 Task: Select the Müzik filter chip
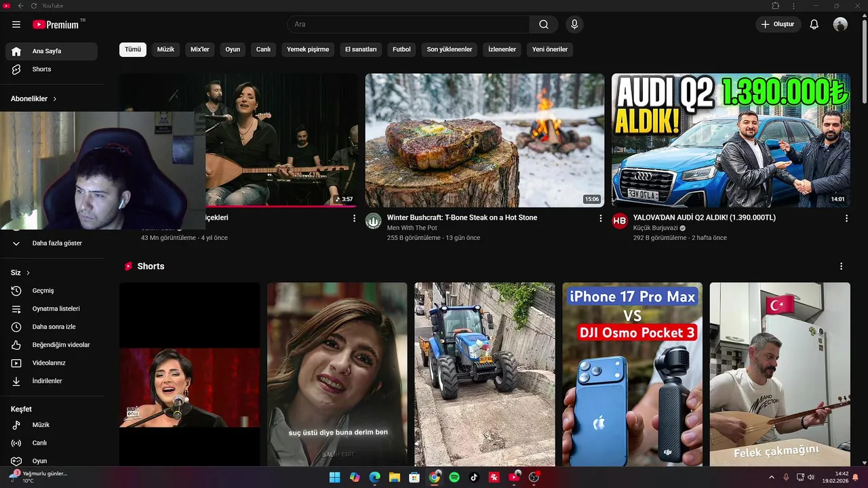(x=165, y=49)
